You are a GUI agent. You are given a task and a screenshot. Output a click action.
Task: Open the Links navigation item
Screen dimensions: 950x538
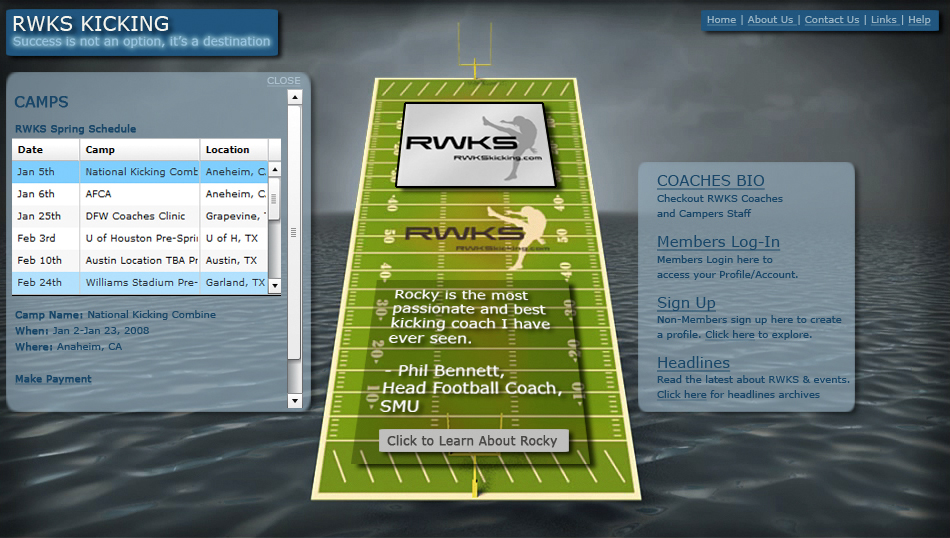coord(883,19)
